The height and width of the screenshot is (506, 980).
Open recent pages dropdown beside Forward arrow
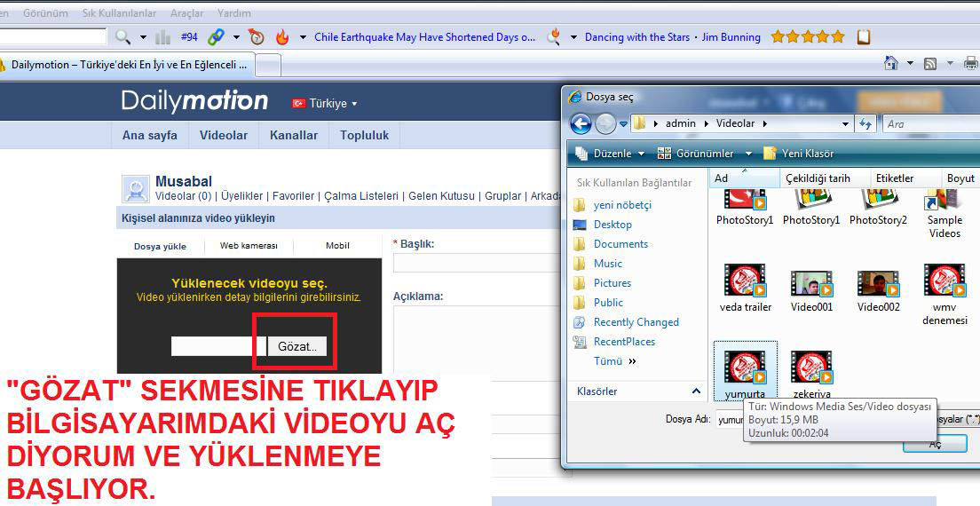pyautogui.click(x=623, y=124)
